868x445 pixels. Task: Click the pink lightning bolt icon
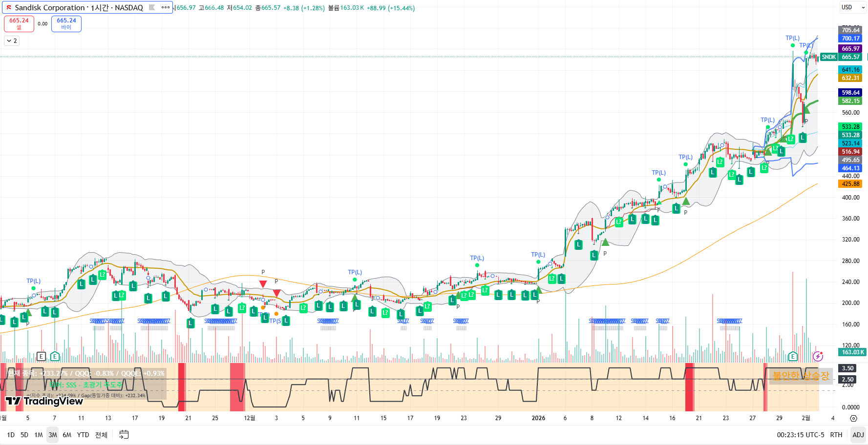[818, 356]
